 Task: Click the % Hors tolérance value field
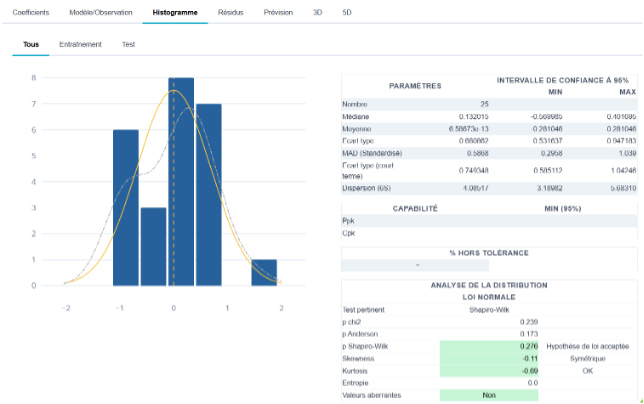click(x=415, y=265)
